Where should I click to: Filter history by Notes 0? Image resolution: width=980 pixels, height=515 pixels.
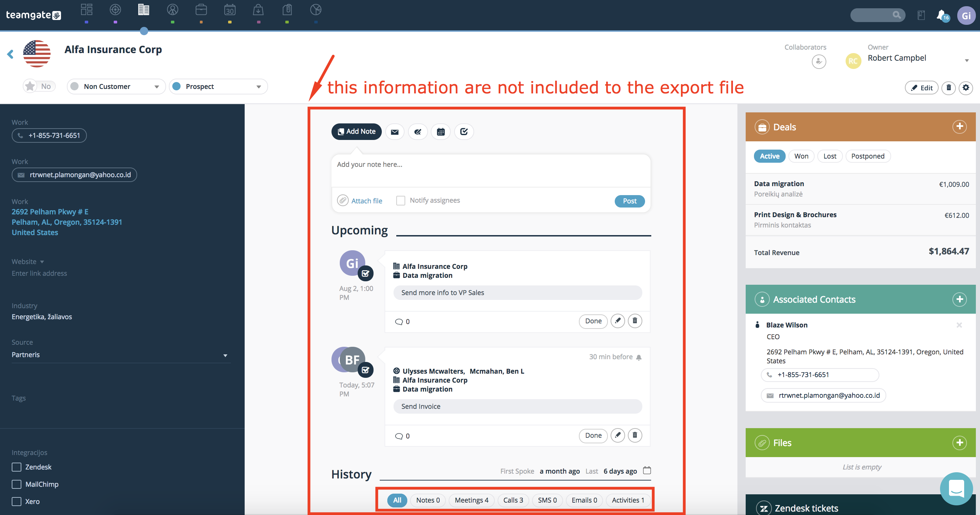point(428,500)
